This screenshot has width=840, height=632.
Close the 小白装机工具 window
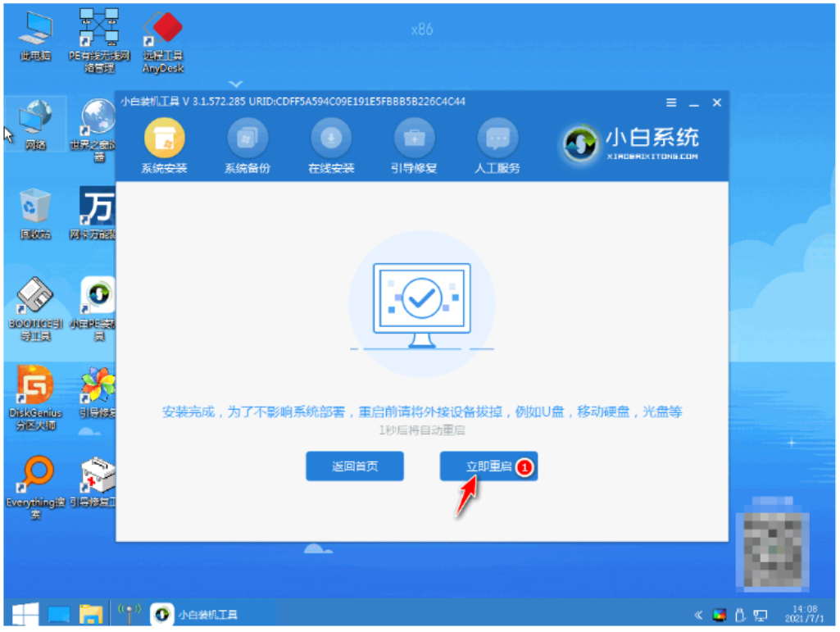coord(717,102)
